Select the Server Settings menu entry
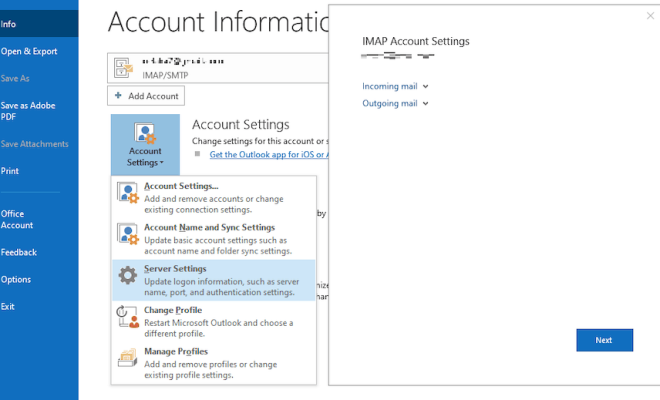The height and width of the screenshot is (400, 660). 214,280
